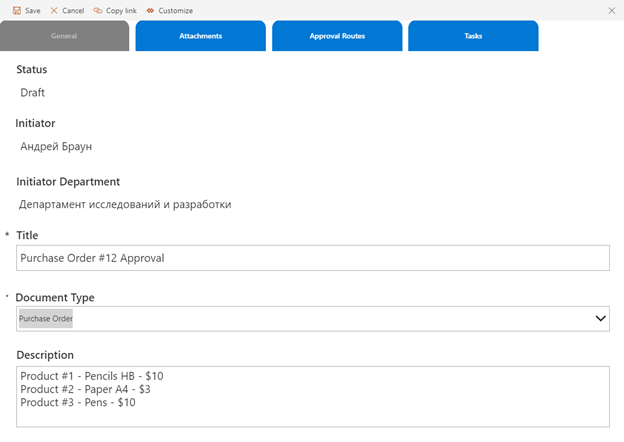Click the line Product #1 - Pencils HB
Screen dimensions: 624x442
(92, 376)
